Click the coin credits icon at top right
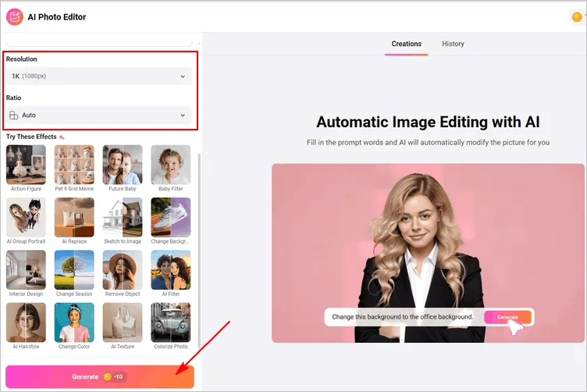The width and height of the screenshot is (587, 392). 577,16
